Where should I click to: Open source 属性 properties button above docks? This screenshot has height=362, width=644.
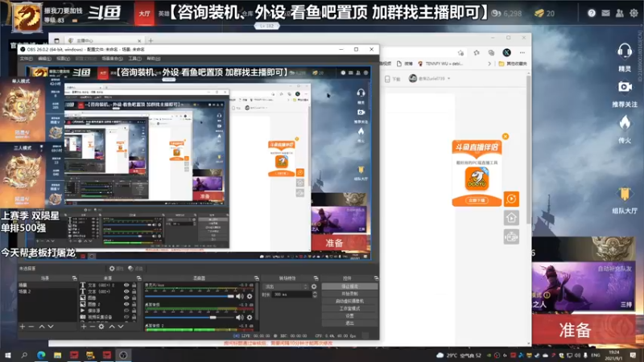click(x=116, y=269)
